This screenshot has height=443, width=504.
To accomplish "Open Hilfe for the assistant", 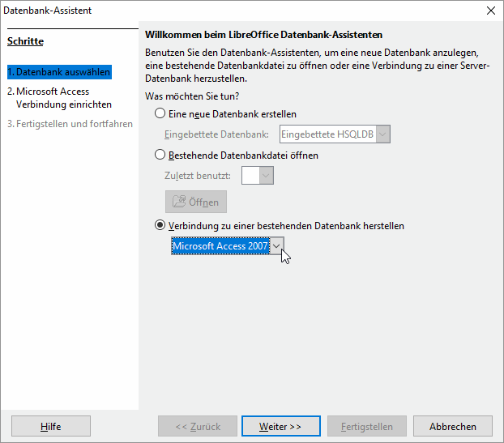I will point(50,426).
